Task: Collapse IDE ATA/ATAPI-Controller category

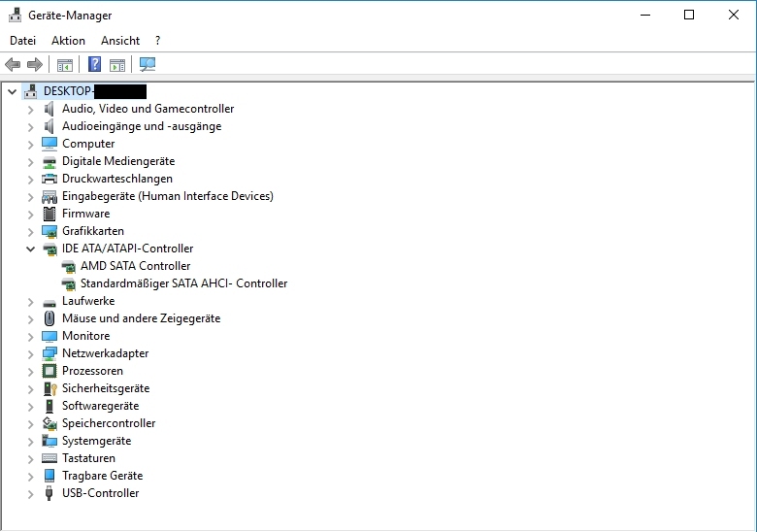Action: (30, 249)
